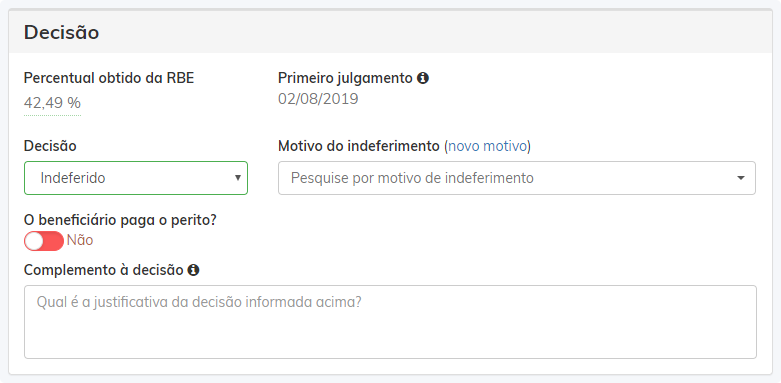Click the Motivo do indeferimento label
Screen dimensions: 781x383
pyautogui.click(x=359, y=146)
